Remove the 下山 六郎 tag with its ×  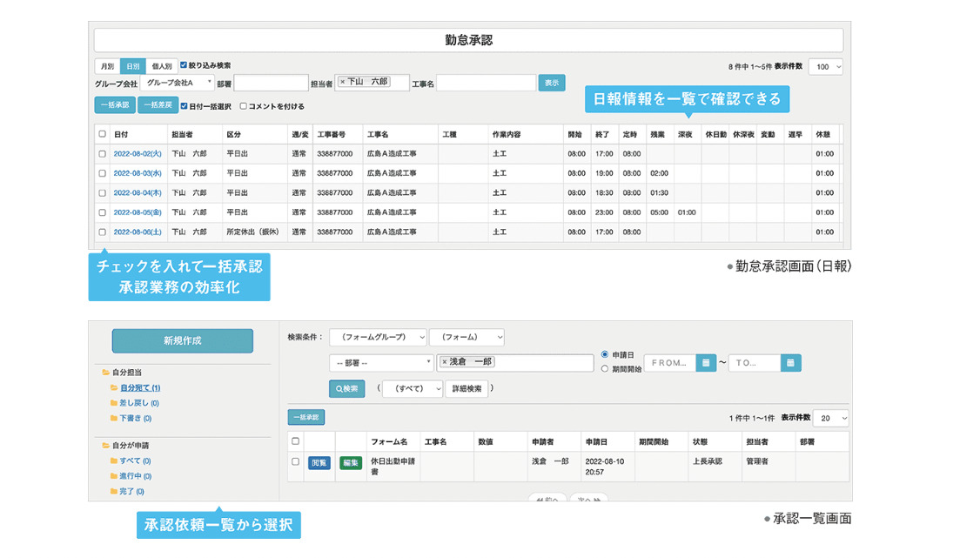point(343,82)
